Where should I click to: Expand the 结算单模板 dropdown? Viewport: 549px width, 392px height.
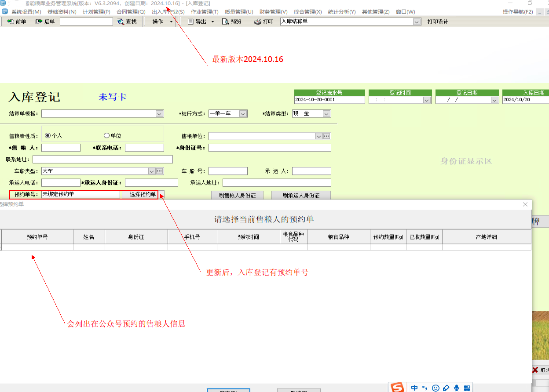[159, 114]
